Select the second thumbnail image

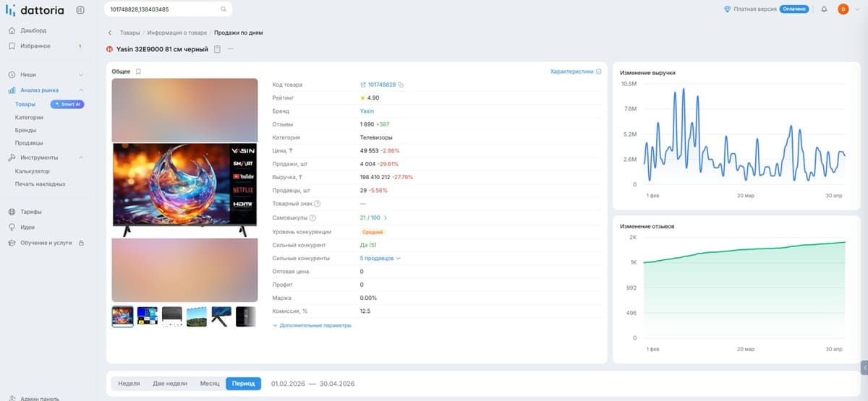(148, 316)
